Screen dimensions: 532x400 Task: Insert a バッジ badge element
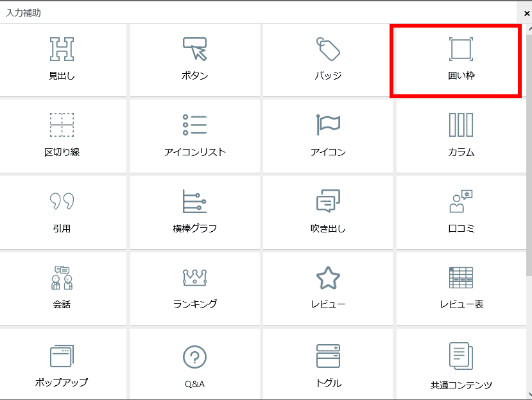coord(328,49)
